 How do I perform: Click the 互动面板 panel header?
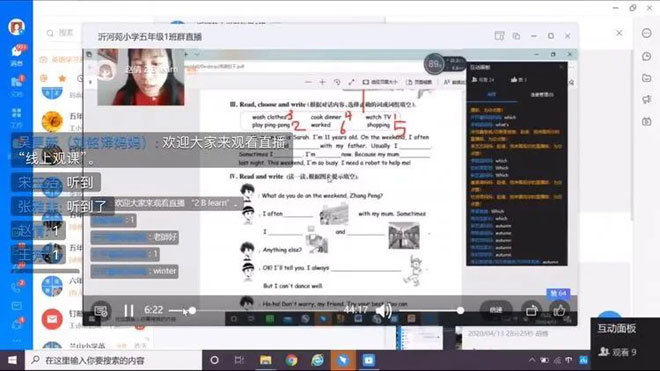(617, 328)
